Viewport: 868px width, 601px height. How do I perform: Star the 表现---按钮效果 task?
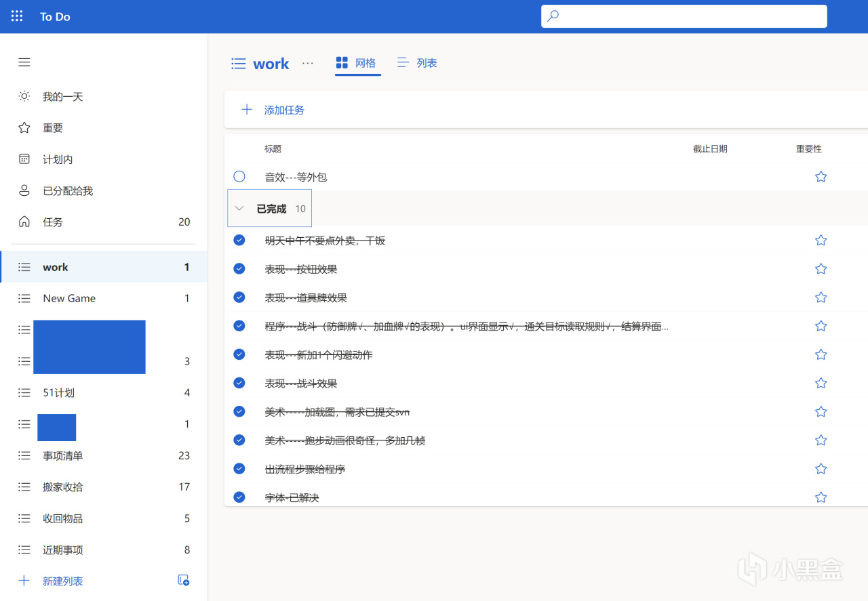[x=821, y=269]
